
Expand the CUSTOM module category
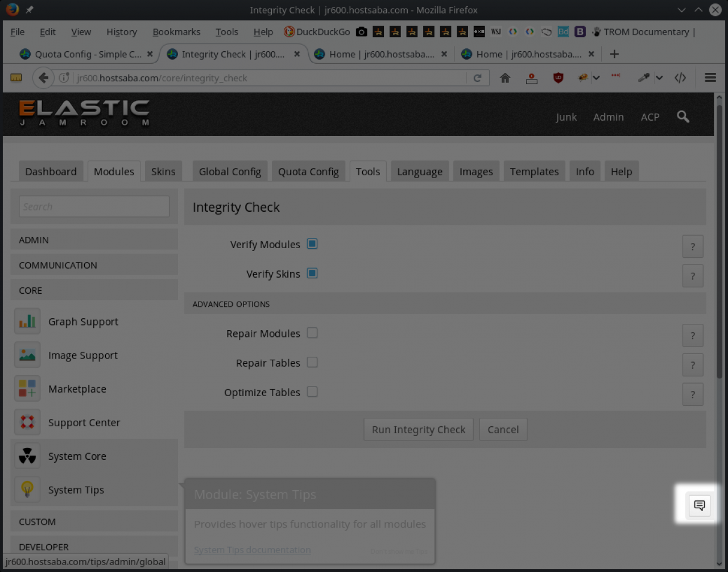[94, 522]
